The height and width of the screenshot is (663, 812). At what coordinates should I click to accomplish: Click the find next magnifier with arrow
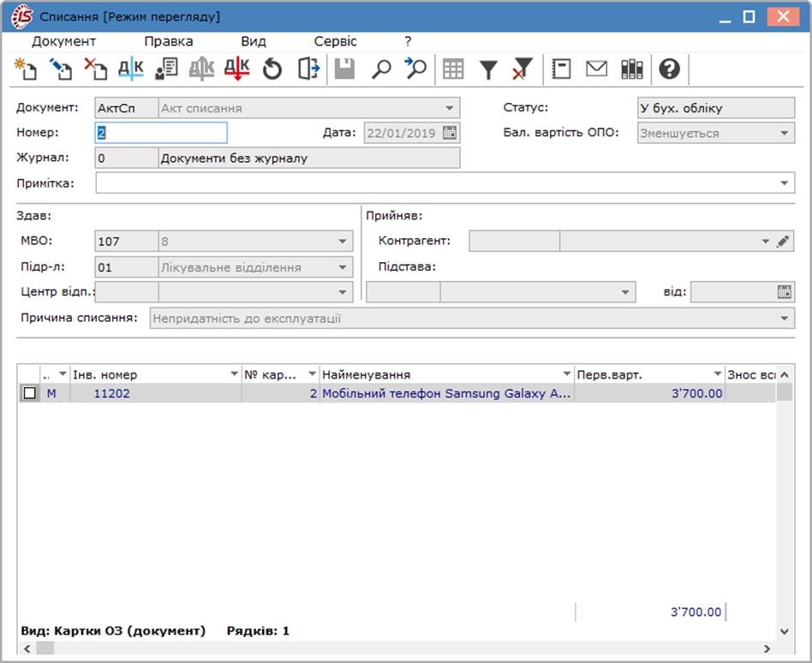click(415, 69)
